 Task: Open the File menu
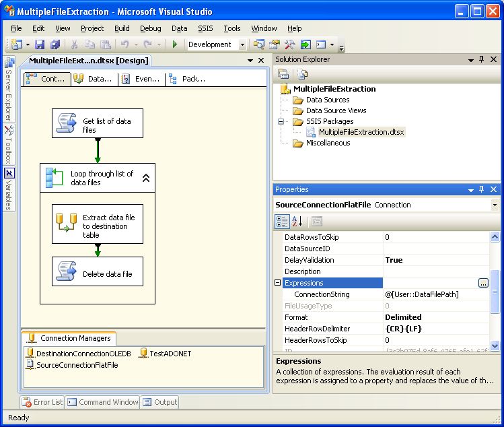click(x=16, y=29)
